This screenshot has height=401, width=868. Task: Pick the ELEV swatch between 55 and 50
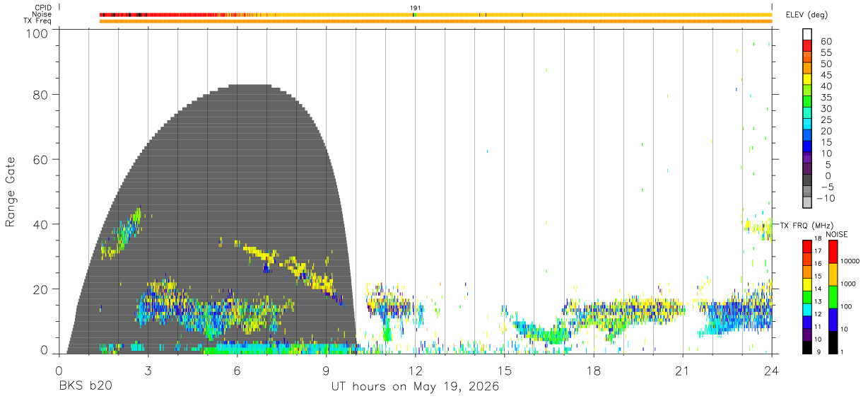[x=807, y=57]
